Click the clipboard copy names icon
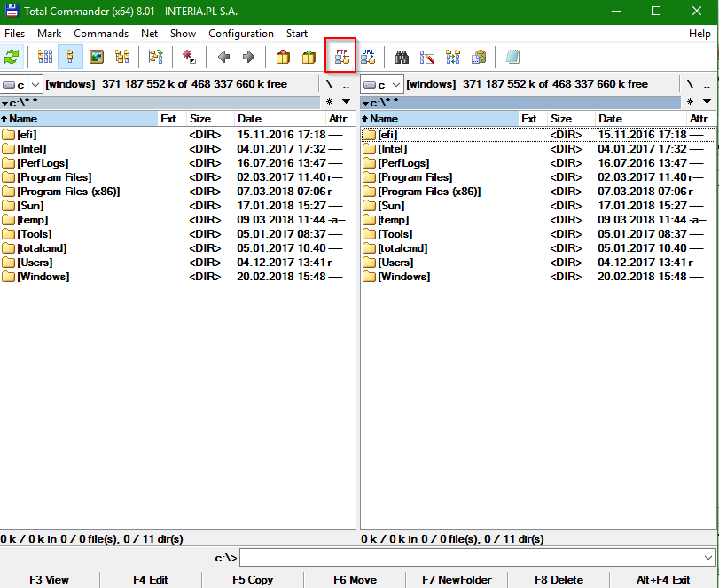This screenshot has width=719, height=588. [x=479, y=57]
